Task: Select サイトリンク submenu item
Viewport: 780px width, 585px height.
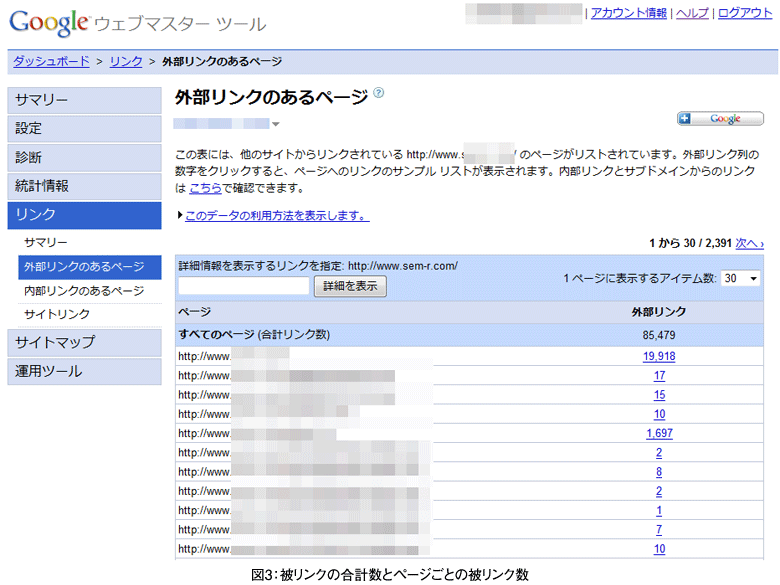Action: click(57, 314)
